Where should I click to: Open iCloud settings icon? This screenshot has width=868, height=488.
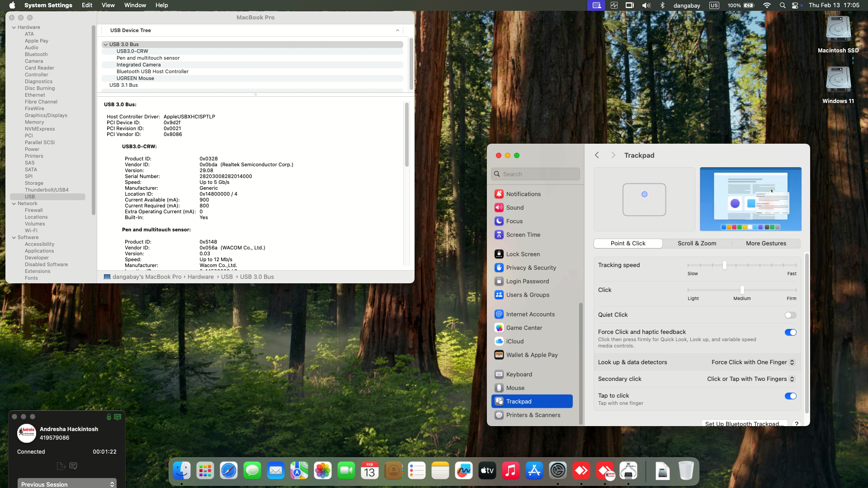[499, 341]
